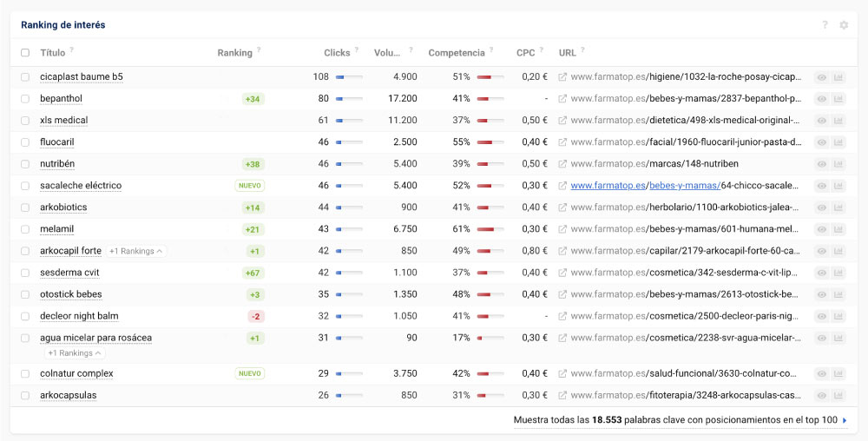Image resolution: width=868 pixels, height=441 pixels.
Task: Open keyword arkocapsulas
Action: (68, 395)
